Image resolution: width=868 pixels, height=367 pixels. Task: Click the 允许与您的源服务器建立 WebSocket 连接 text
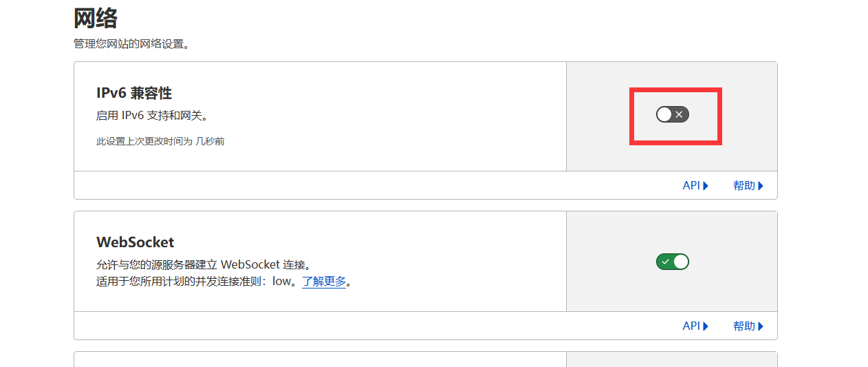(x=204, y=264)
